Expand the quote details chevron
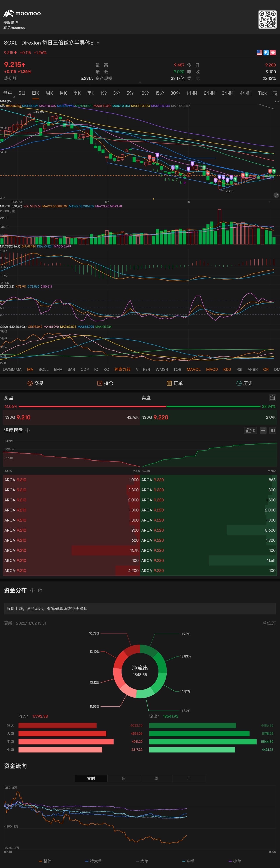The height and width of the screenshot is (868, 280). coord(140,83)
